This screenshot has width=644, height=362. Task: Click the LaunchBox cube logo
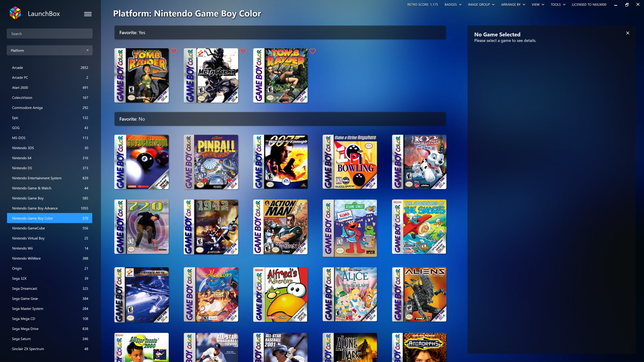pos(15,13)
